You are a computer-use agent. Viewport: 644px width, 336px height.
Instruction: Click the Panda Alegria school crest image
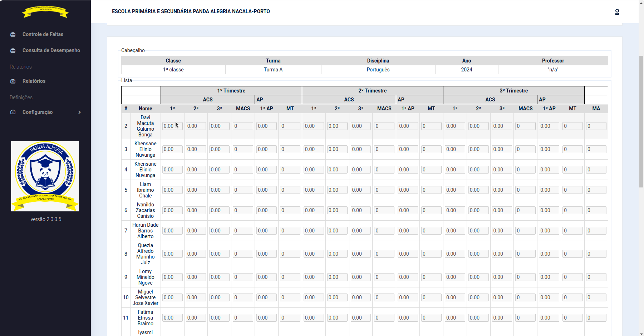point(45,176)
